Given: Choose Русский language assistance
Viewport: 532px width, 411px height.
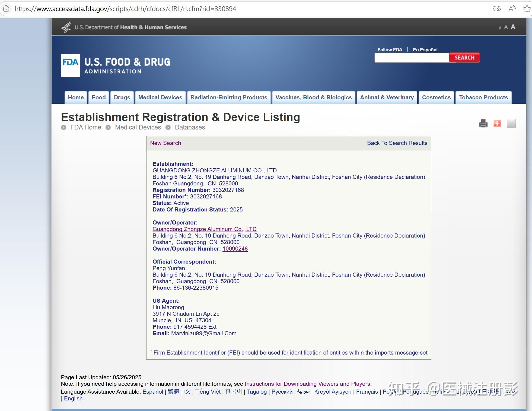Looking at the screenshot, I should [x=282, y=392].
